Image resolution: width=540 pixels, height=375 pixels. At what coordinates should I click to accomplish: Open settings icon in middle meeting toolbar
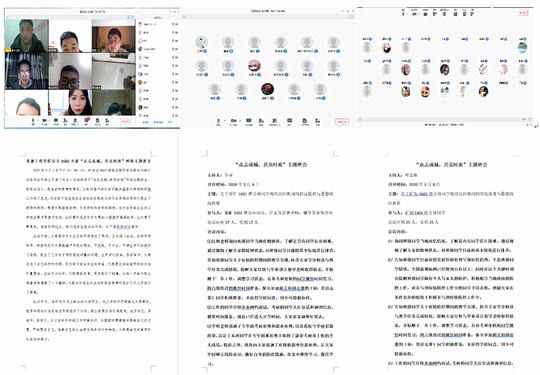point(318,121)
